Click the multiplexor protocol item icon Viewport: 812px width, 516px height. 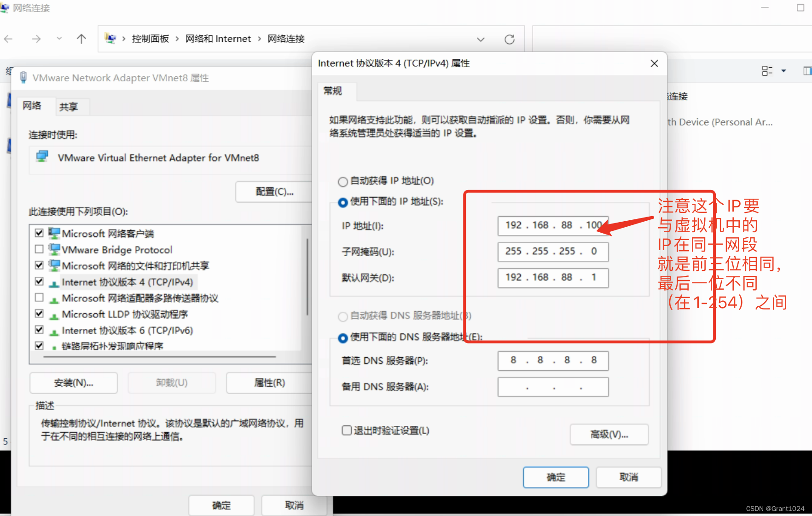[54, 299]
